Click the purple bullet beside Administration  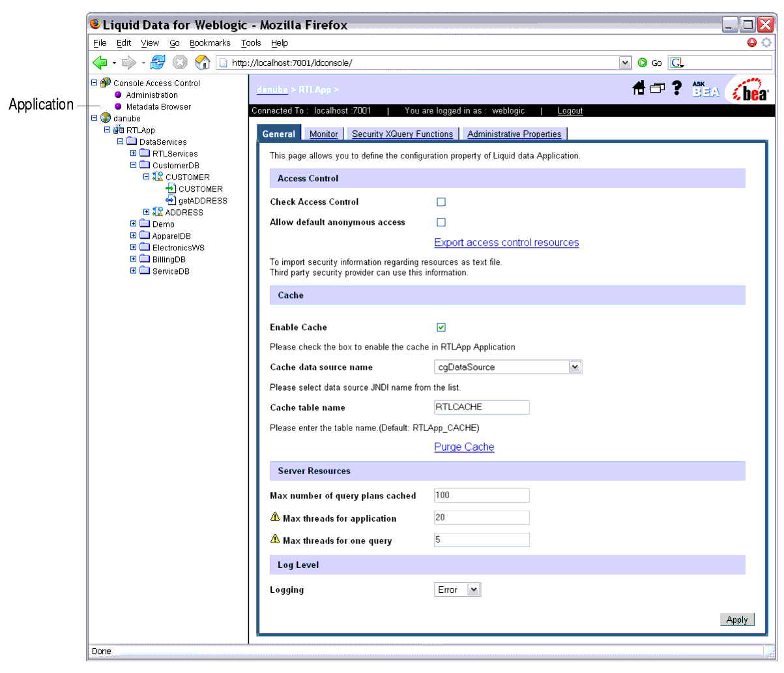(x=118, y=95)
